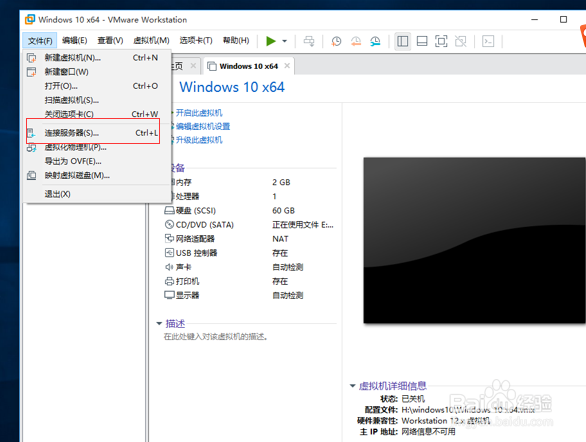Click the black VM screen preview thumbnail
Viewport: 586px width, 442px height.
(x=475, y=240)
